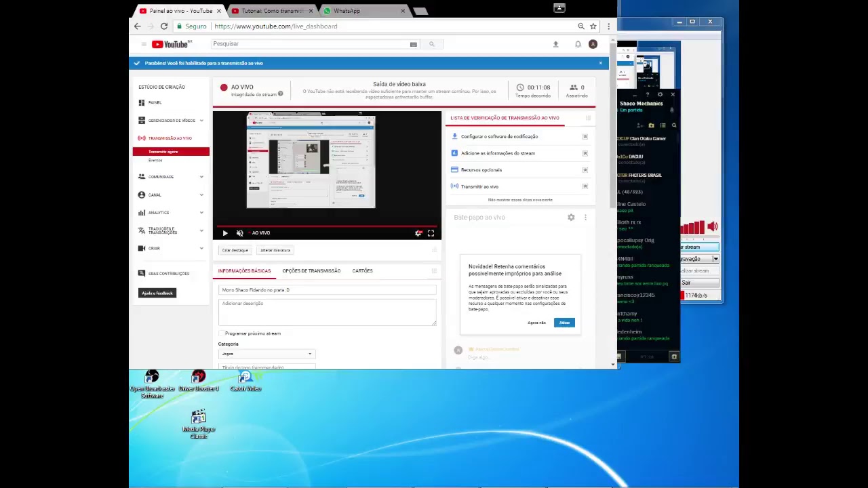868x488 pixels.
Task: Click Recursos opcionais checklist item
Action: tap(481, 169)
